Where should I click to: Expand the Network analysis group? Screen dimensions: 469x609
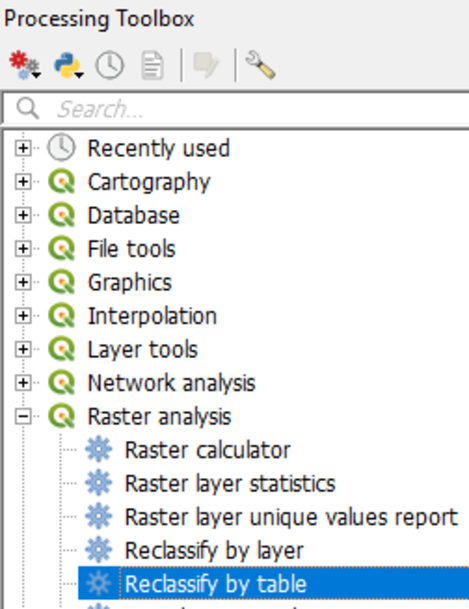23,383
